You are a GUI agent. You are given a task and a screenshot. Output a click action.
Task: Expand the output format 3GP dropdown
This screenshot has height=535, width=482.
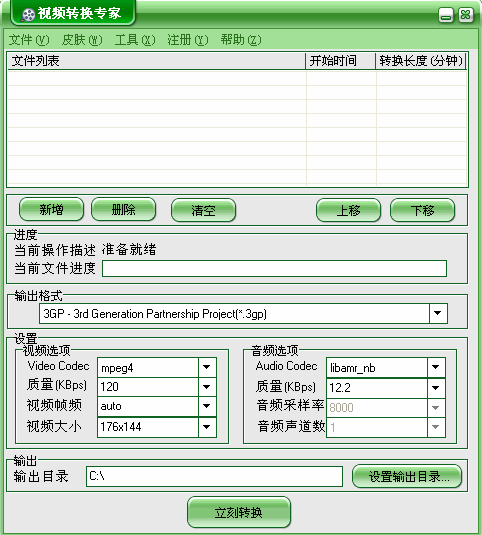point(438,313)
